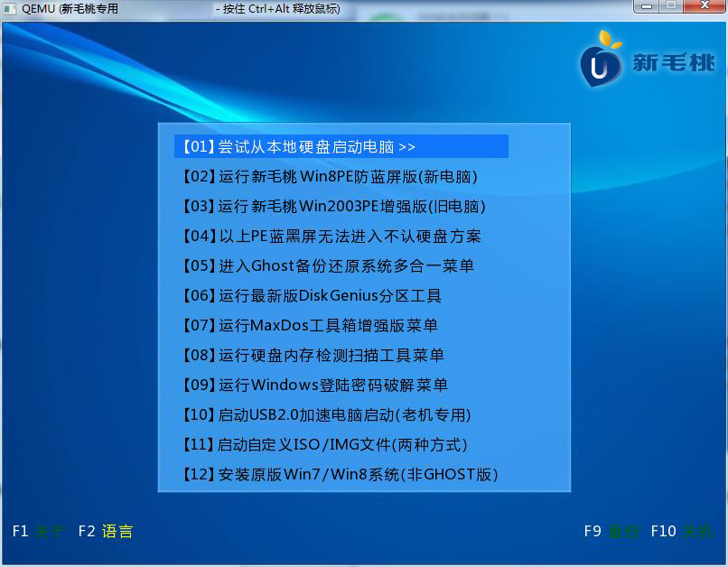Open entry 07 MaxDos toolbox menu

(x=310, y=325)
